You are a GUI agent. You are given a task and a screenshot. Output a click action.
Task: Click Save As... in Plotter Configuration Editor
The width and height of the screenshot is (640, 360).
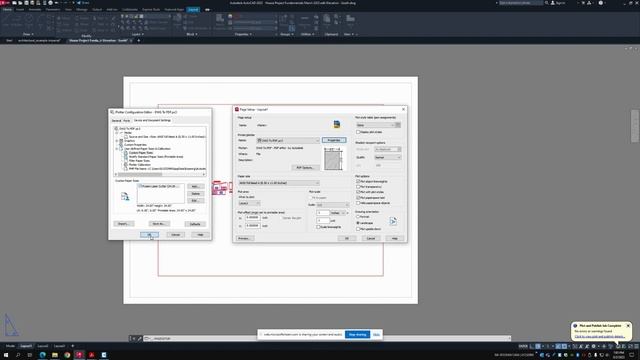pos(159,224)
